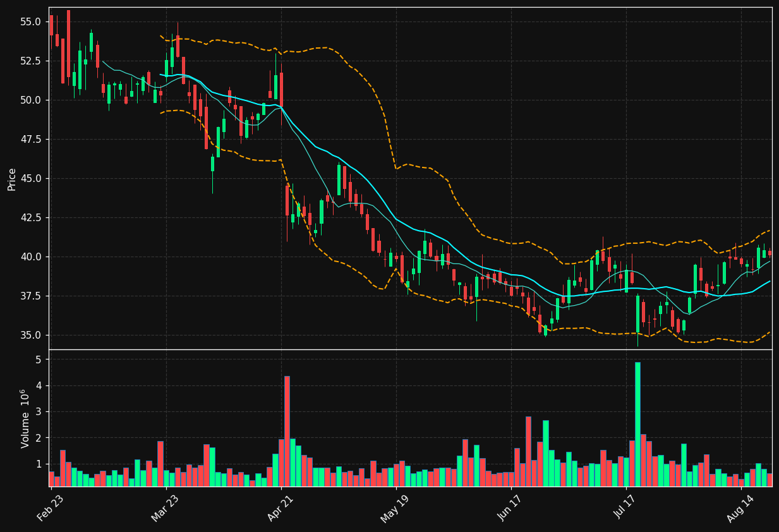Click the 37.5 price tick label
This screenshot has height=532, width=779.
31,296
